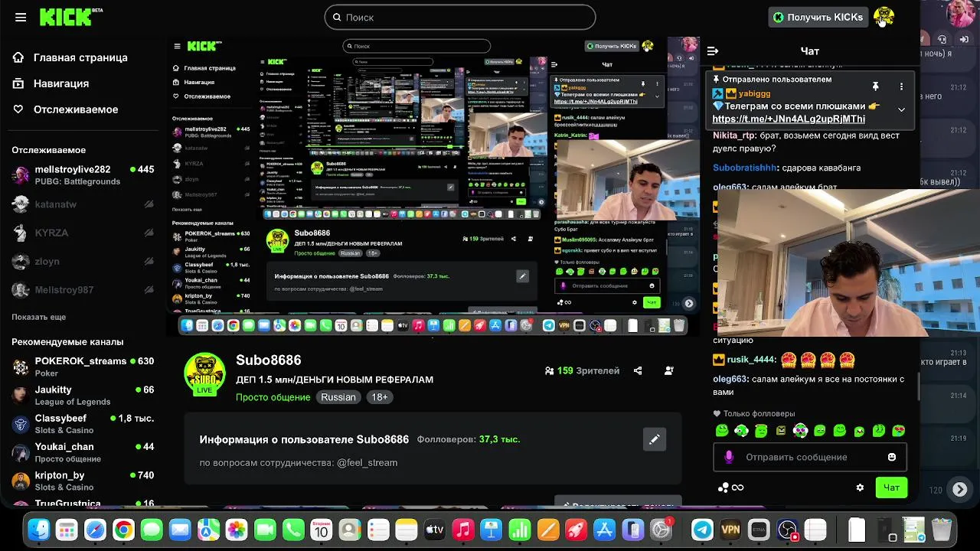Open offline followed channel katanatw

coord(83,204)
